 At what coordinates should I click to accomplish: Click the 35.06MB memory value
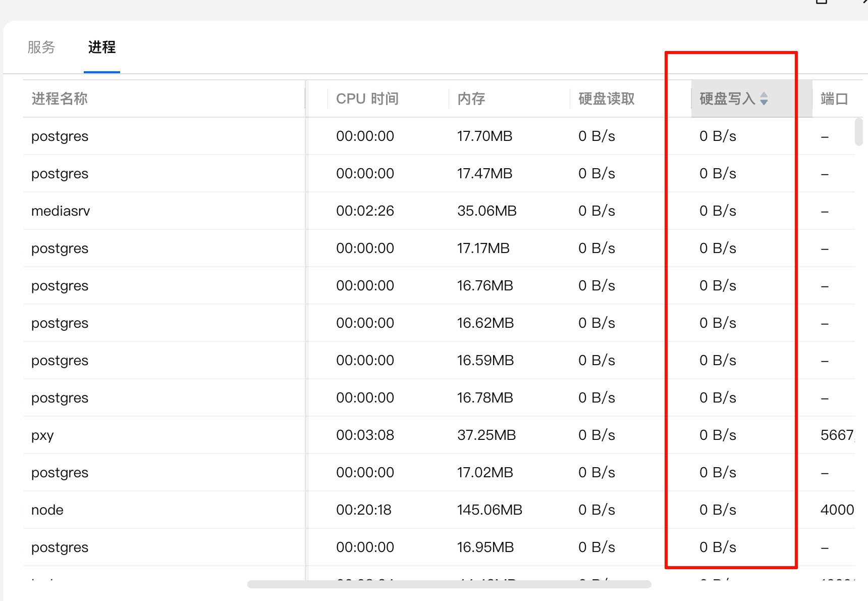click(x=487, y=211)
